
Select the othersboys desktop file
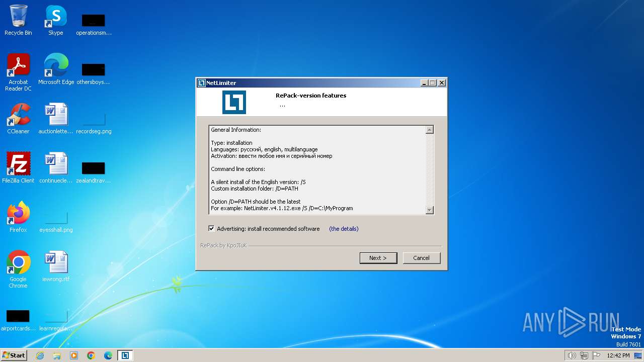pos(93,73)
